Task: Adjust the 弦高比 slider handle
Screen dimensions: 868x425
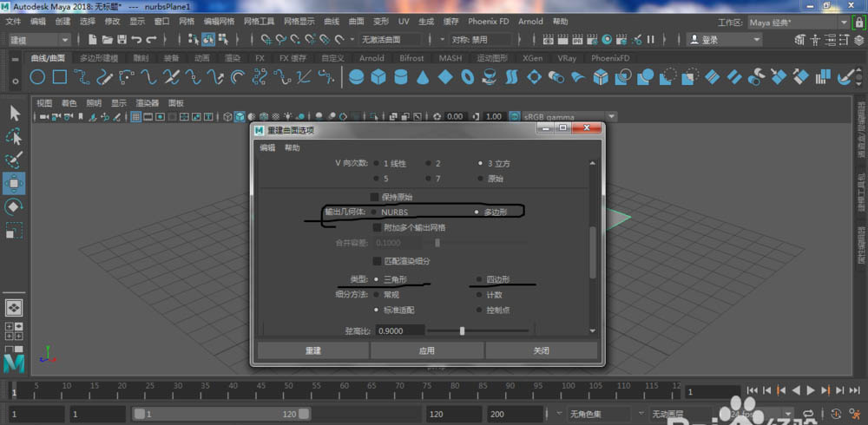Action: point(462,330)
